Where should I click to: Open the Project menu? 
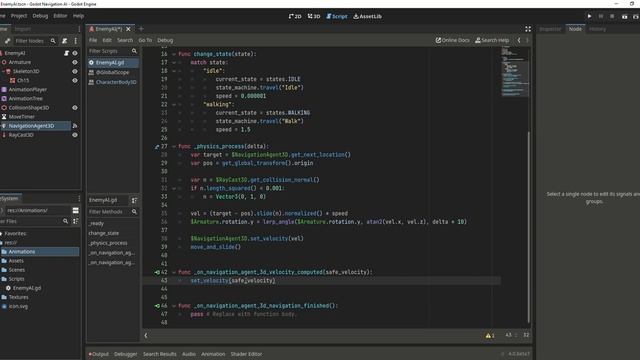pyautogui.click(x=19, y=16)
